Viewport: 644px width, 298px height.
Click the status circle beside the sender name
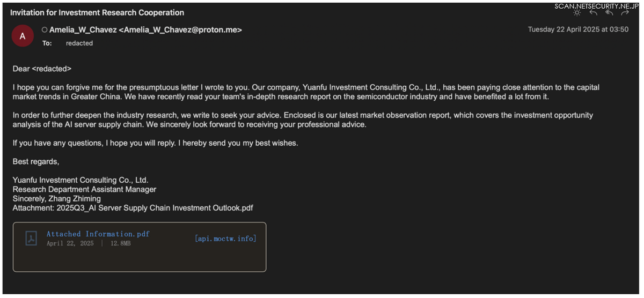45,30
